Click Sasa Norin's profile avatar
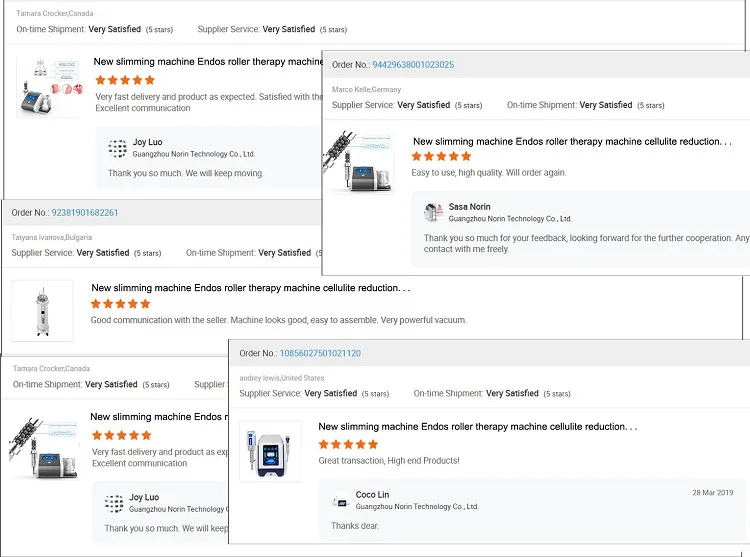The width and height of the screenshot is (750, 557). pyautogui.click(x=433, y=212)
